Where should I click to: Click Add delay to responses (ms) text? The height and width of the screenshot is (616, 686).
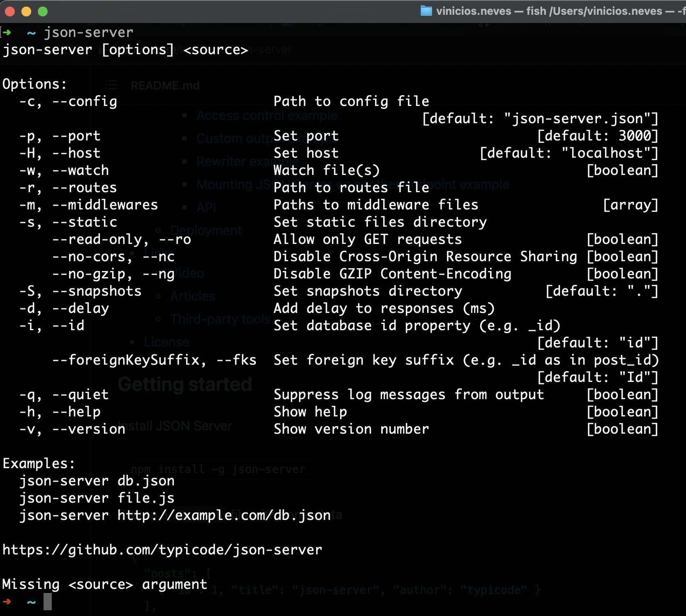click(x=384, y=308)
